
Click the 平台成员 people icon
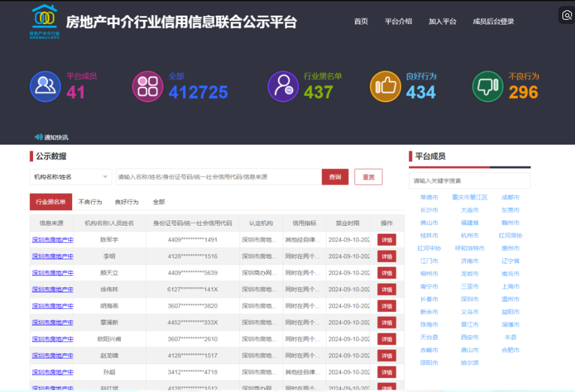46,86
